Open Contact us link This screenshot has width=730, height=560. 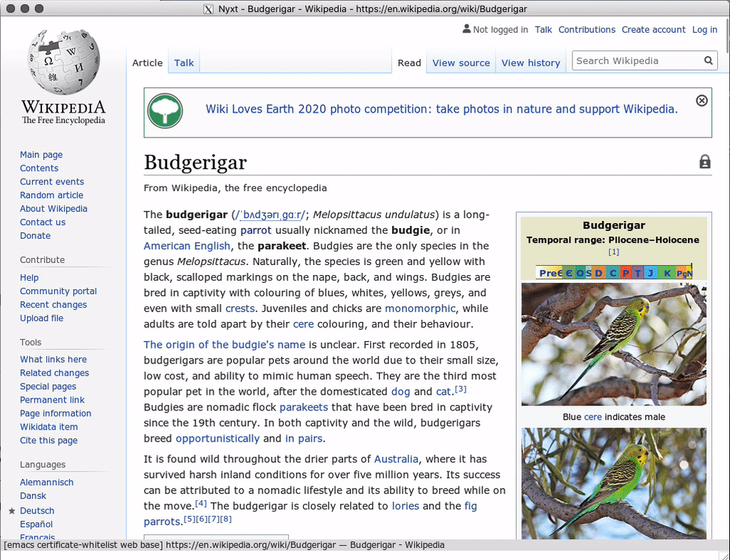coord(42,222)
